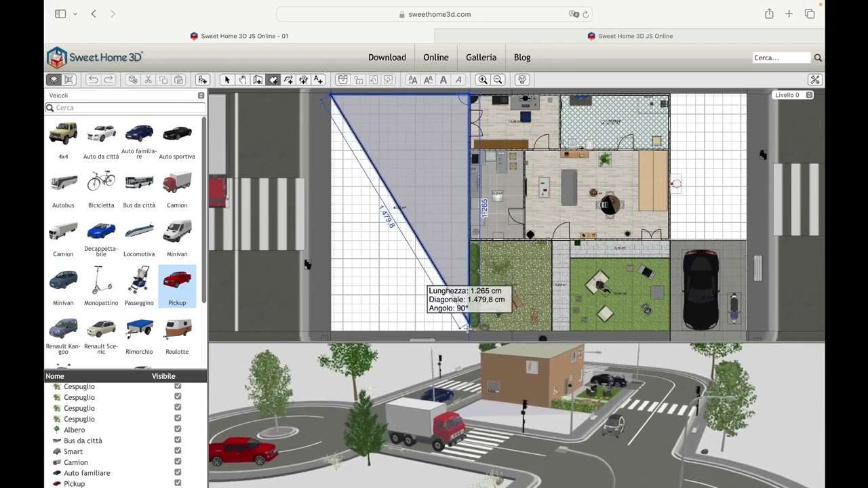Image resolution: width=868 pixels, height=488 pixels.
Task: Select the create rooms tool
Action: (x=273, y=80)
